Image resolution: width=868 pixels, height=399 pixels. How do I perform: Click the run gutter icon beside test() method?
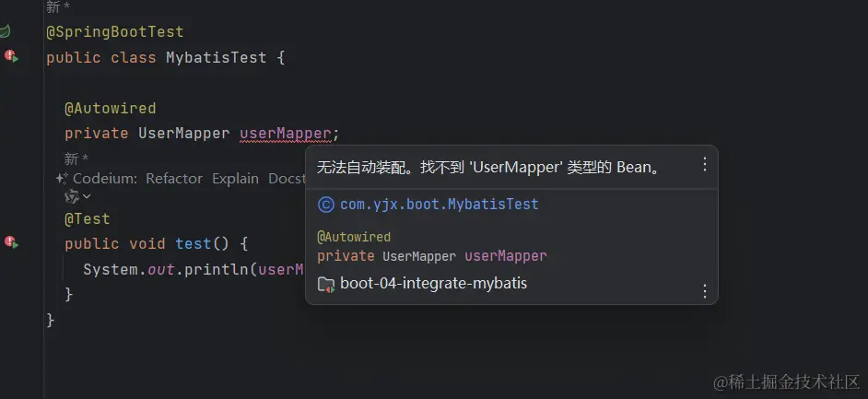coord(11,241)
